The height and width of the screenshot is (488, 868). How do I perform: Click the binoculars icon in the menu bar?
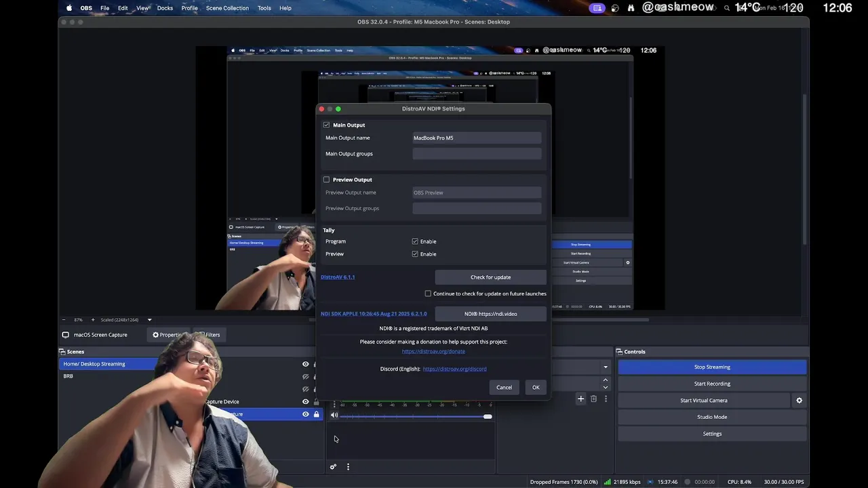click(x=631, y=8)
